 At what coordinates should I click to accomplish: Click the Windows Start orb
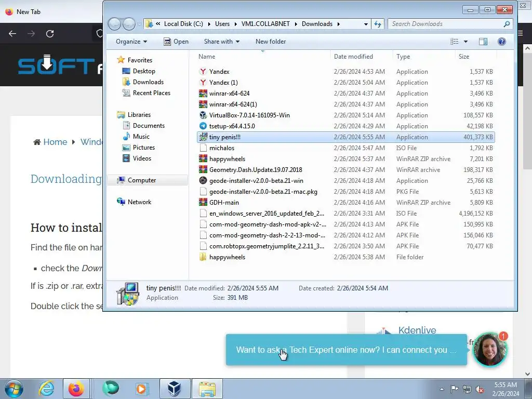pos(14,389)
